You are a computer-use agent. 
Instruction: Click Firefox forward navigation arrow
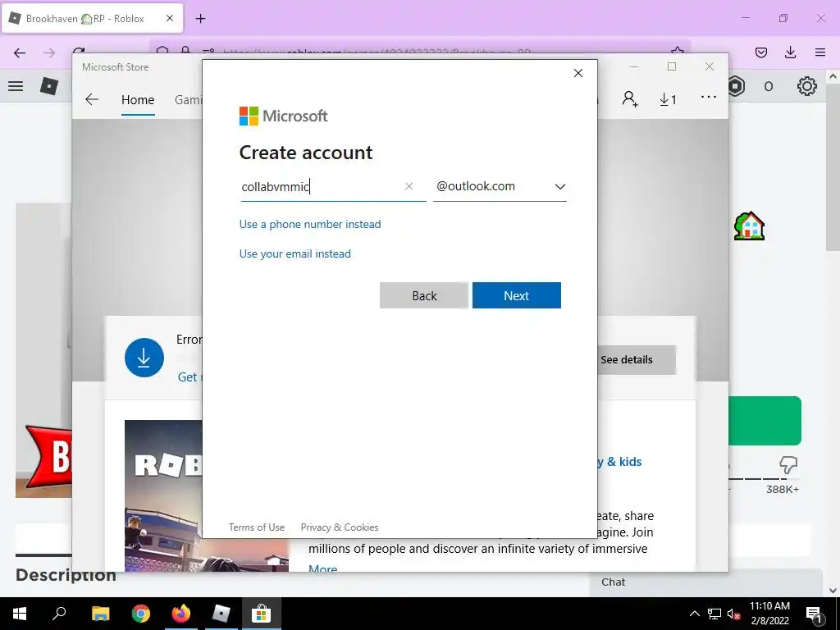49,52
